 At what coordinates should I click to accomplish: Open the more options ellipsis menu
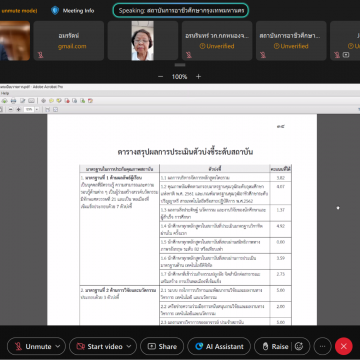tap(322, 347)
